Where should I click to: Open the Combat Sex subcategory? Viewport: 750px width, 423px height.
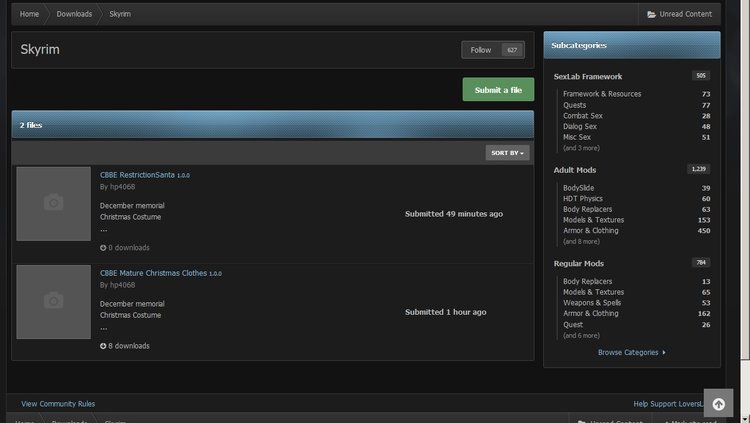pyautogui.click(x=583, y=116)
